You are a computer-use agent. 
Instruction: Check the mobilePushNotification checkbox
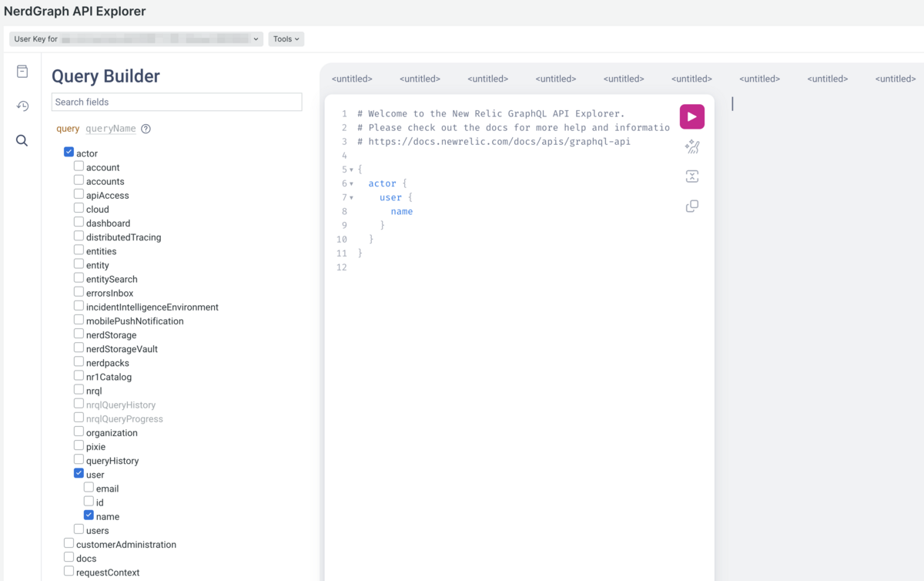(79, 320)
